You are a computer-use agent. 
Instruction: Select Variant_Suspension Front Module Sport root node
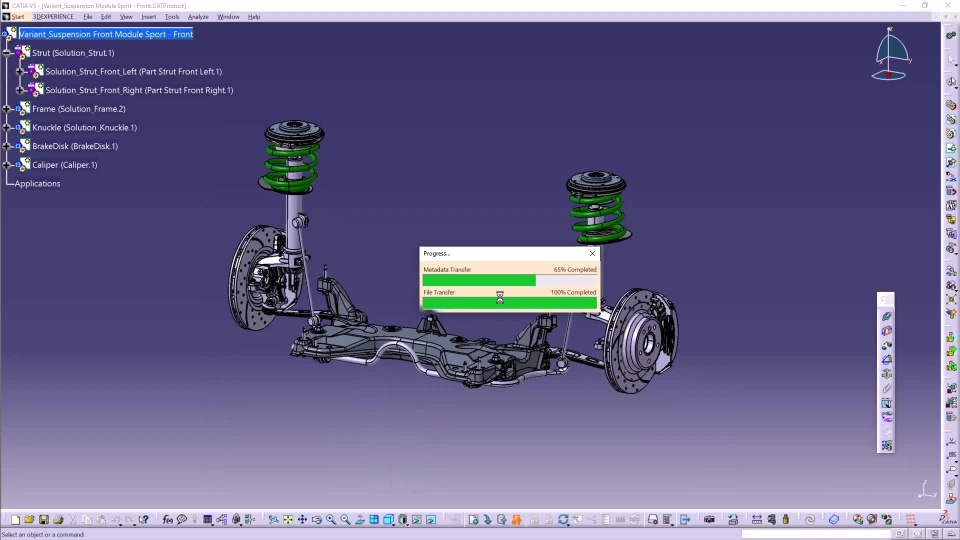[x=106, y=34]
